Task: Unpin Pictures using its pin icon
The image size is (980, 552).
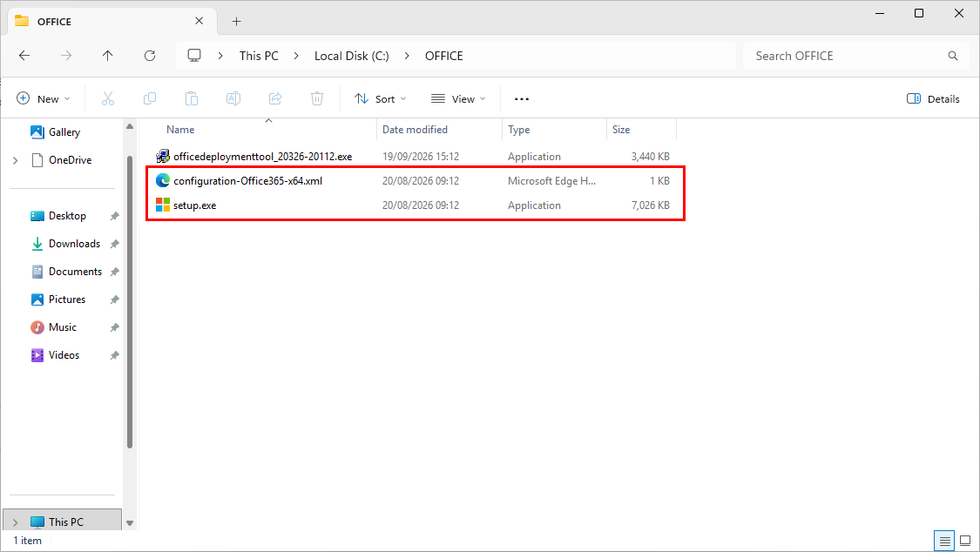Action: pyautogui.click(x=114, y=300)
